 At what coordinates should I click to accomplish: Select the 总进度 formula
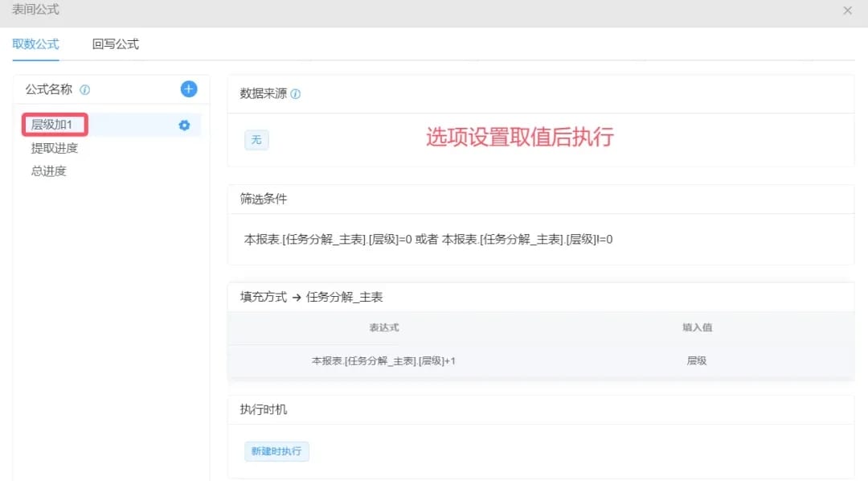49,171
